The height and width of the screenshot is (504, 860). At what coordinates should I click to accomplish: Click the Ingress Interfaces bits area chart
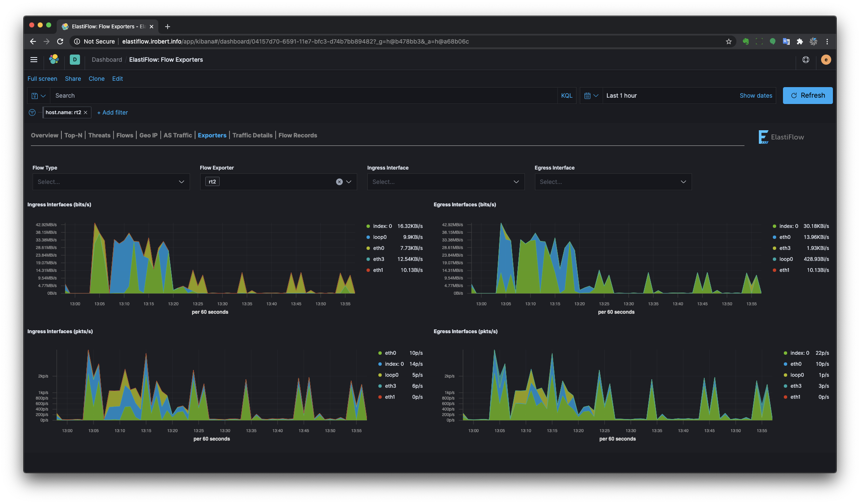click(x=210, y=258)
